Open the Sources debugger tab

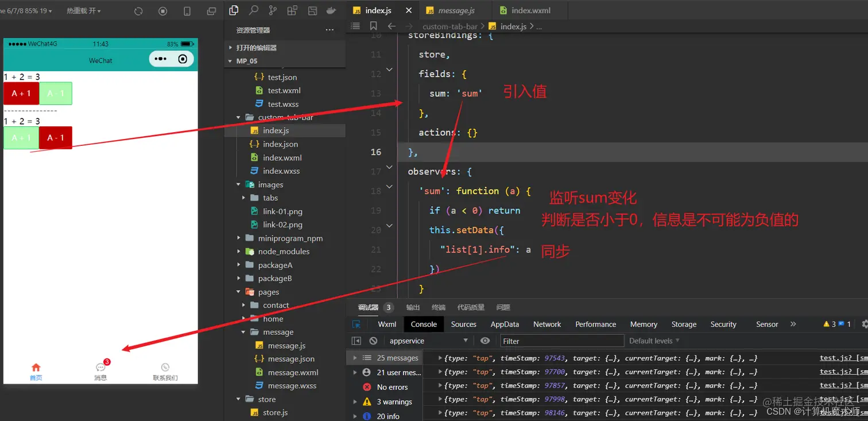click(x=464, y=325)
